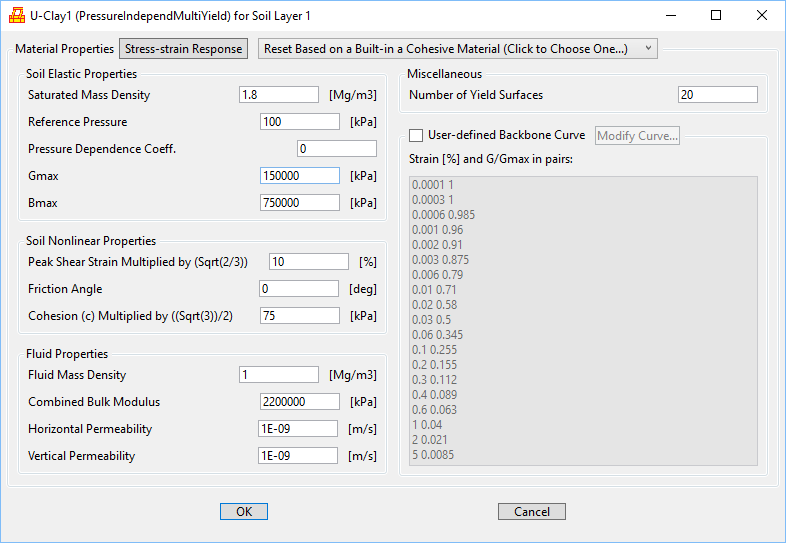786x543 pixels.
Task: Click the Vertical Permeability input
Action: 298,456
